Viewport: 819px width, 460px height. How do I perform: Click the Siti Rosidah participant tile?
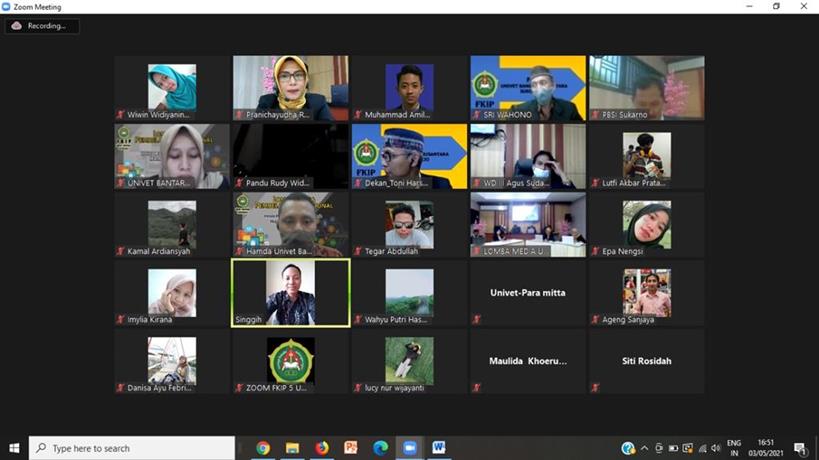pyautogui.click(x=645, y=361)
